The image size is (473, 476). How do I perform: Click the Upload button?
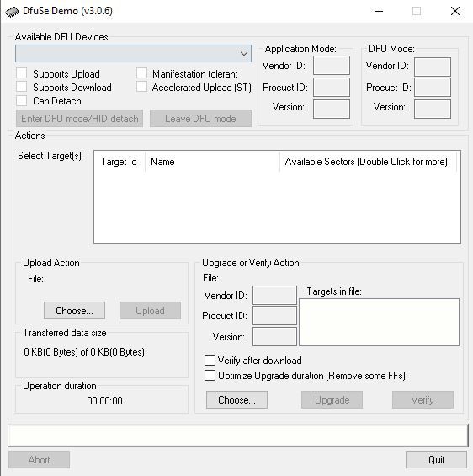click(150, 311)
